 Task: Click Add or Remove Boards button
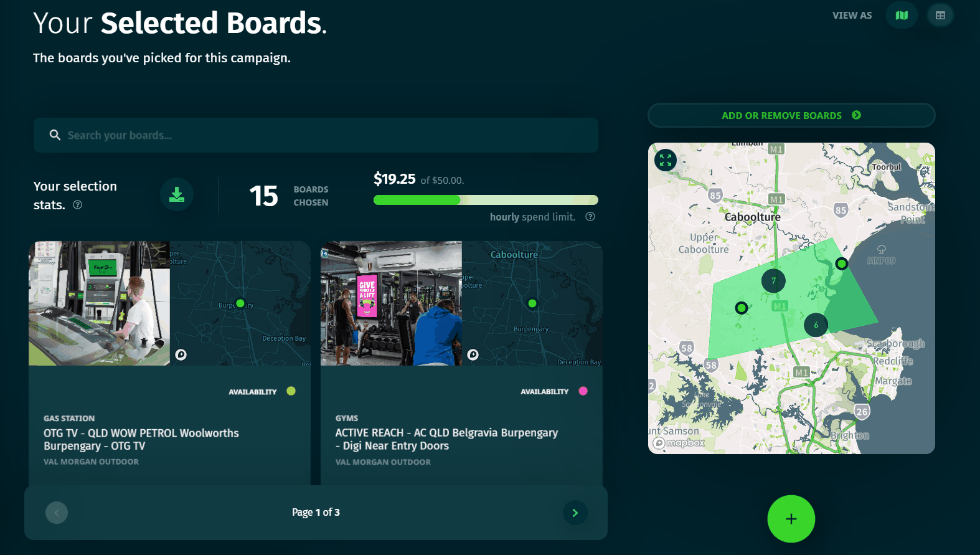(791, 115)
